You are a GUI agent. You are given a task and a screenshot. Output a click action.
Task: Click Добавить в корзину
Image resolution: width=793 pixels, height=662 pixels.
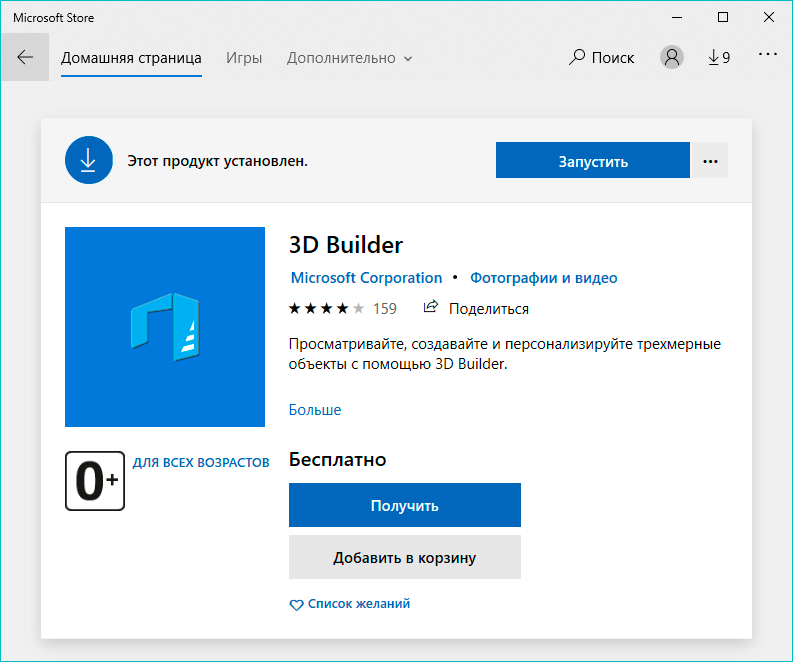(405, 557)
